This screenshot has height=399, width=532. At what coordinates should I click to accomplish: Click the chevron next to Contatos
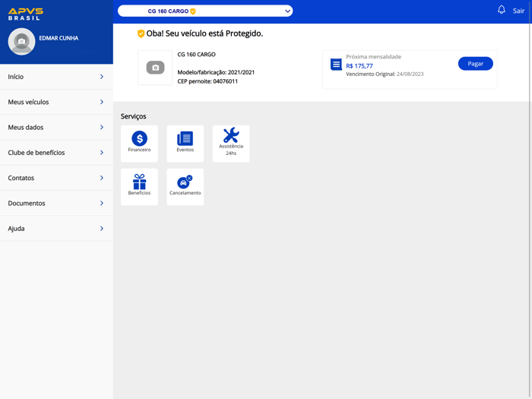pos(102,178)
